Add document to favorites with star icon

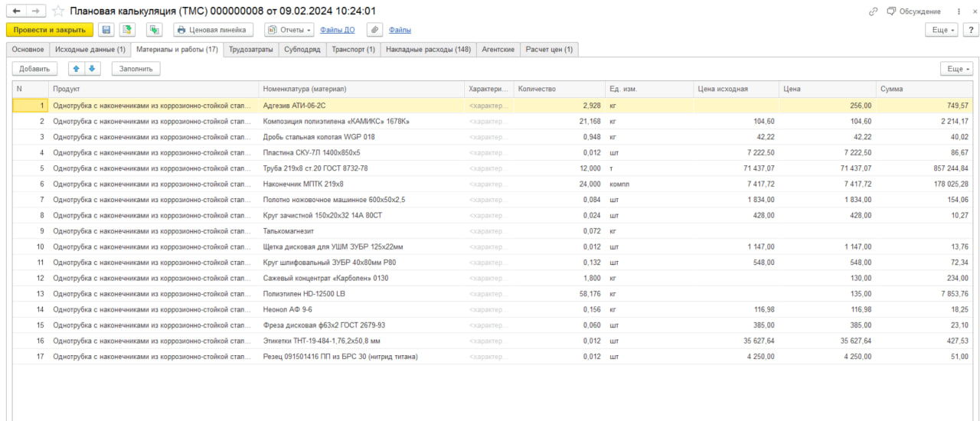[57, 11]
